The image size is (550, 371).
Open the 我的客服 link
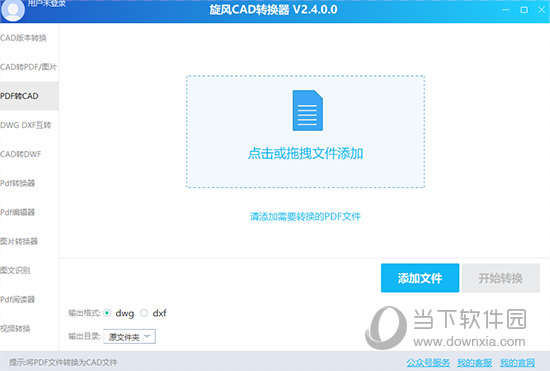[475, 363]
